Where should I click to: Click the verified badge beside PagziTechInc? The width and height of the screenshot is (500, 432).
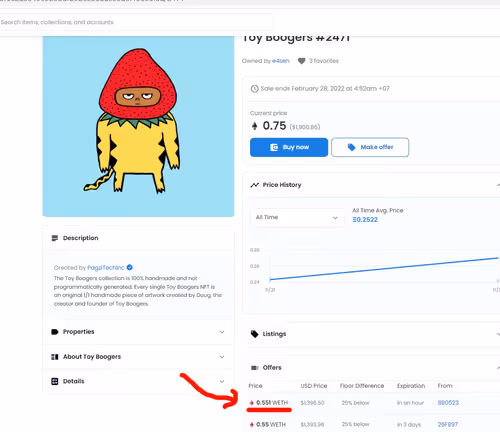point(130,267)
